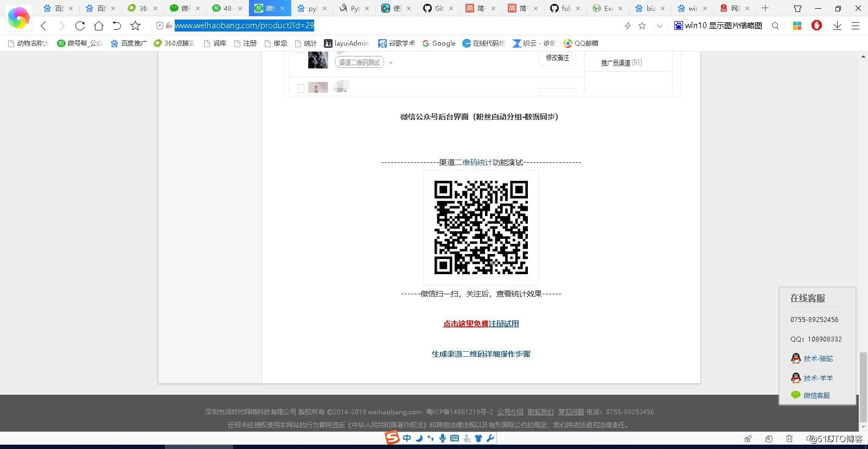Click the 二维码统计 link in the heading

point(474,162)
